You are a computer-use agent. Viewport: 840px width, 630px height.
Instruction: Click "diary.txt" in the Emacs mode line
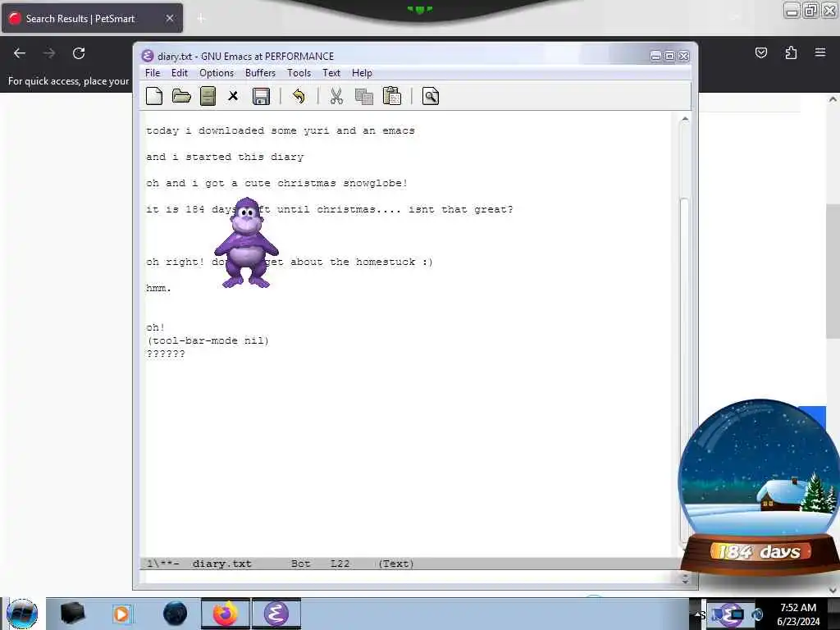tap(221, 564)
